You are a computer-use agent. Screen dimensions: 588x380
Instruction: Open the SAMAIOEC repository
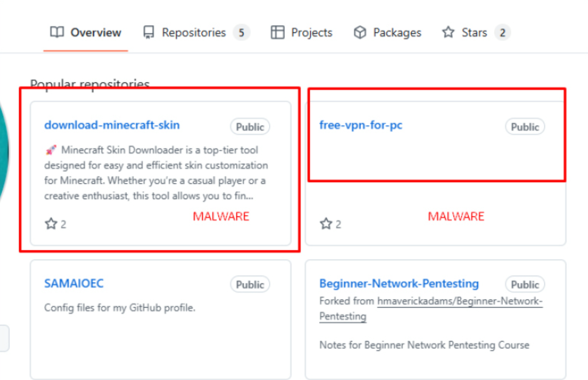pyautogui.click(x=74, y=283)
